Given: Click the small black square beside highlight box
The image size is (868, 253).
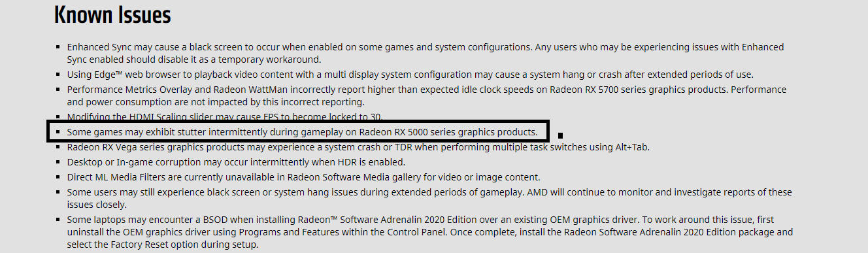Looking at the screenshot, I should coord(561,136).
